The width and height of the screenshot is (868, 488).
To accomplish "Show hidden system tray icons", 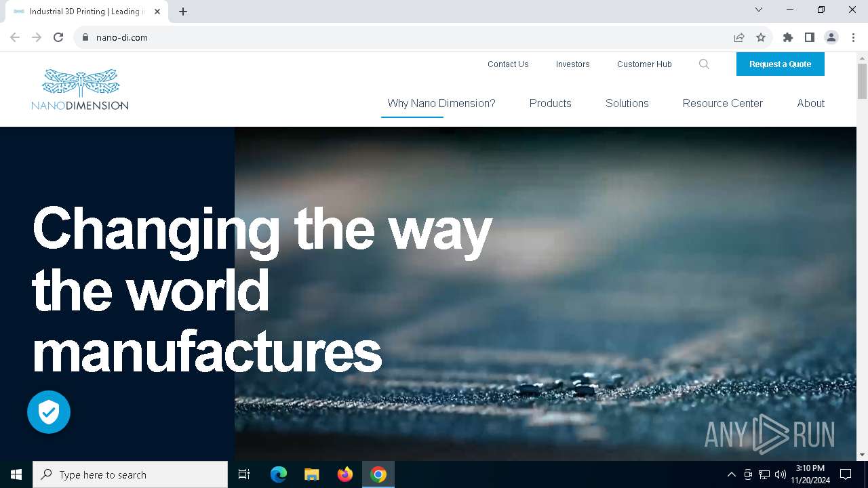I will click(731, 474).
